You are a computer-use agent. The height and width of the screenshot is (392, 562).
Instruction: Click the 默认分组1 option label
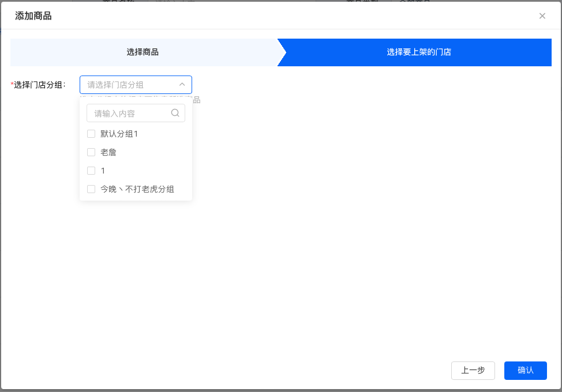[119, 134]
